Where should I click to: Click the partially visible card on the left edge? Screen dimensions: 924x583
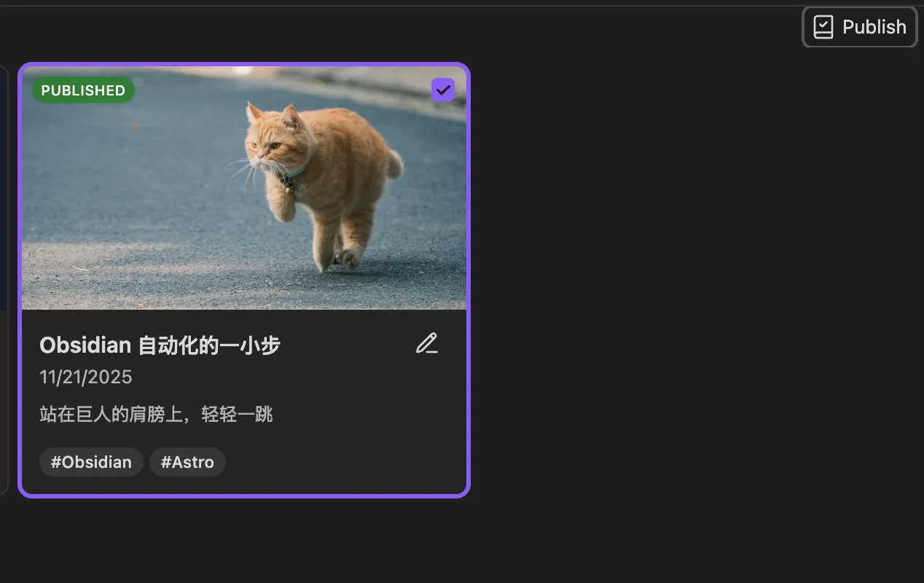[x=4, y=277]
